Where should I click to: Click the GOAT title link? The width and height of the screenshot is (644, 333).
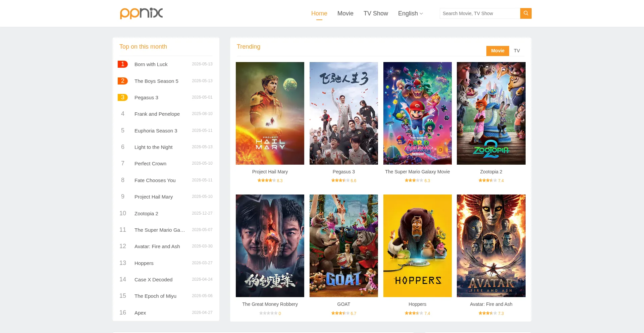(343, 304)
